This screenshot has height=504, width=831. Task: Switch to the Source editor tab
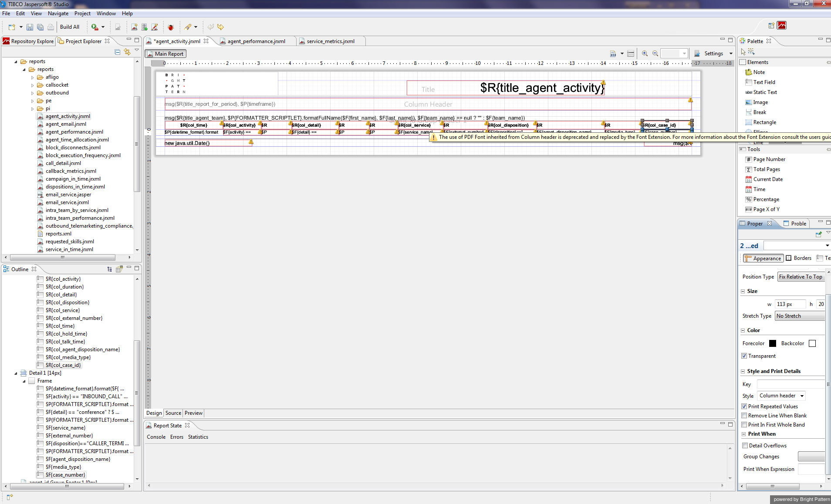pyautogui.click(x=173, y=413)
